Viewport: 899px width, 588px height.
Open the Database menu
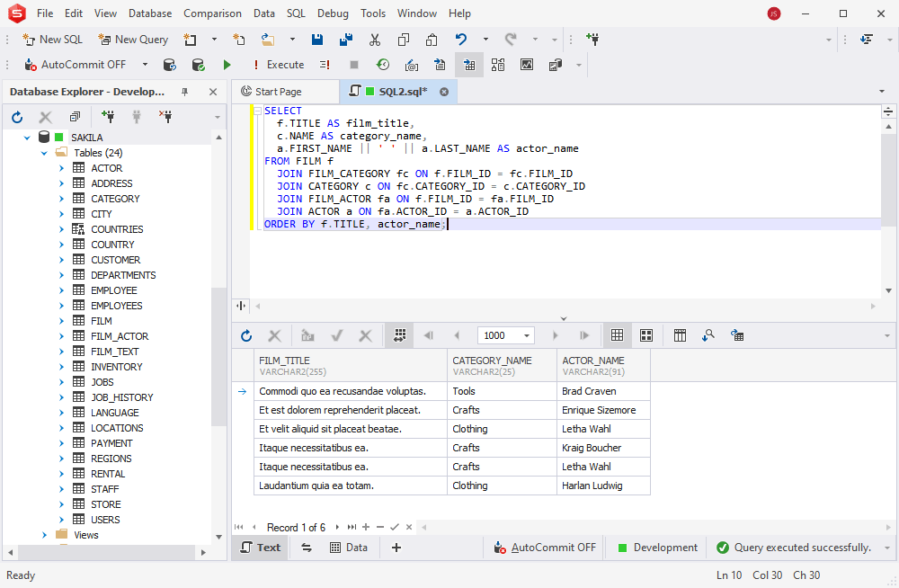[149, 13]
